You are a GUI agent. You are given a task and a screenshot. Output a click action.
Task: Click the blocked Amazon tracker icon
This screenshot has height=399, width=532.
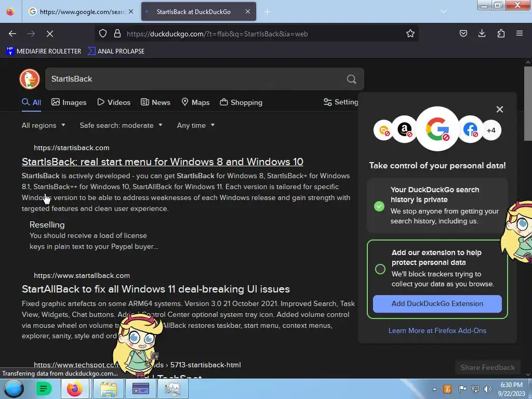(x=405, y=129)
